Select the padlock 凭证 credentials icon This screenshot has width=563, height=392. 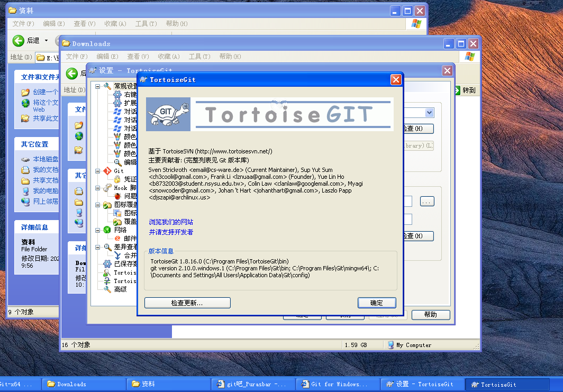117,179
